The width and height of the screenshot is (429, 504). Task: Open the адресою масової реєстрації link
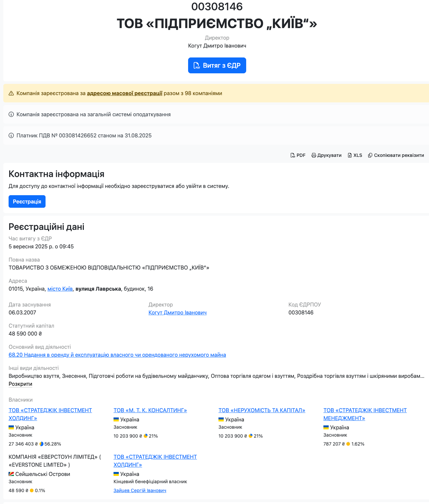[124, 93]
